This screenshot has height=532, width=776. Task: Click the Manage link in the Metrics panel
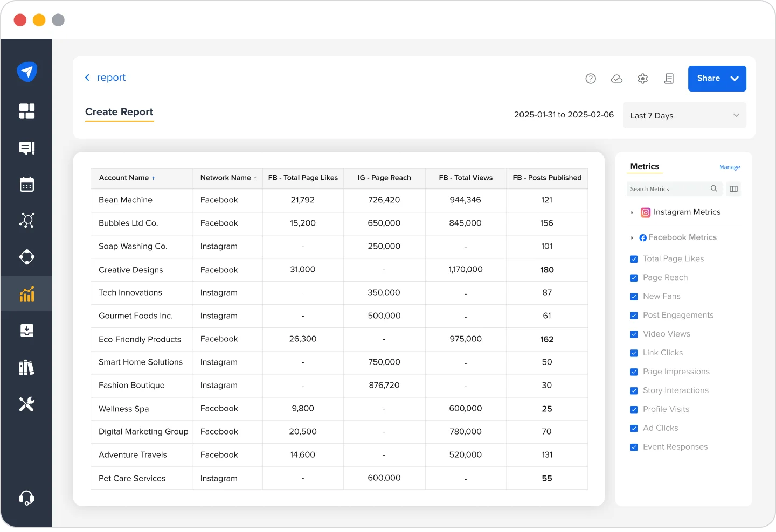tap(730, 167)
